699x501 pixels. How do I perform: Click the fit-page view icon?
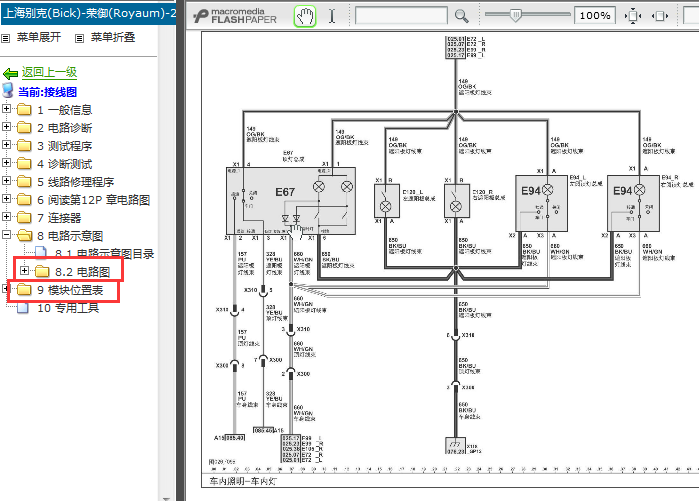click(x=633, y=16)
